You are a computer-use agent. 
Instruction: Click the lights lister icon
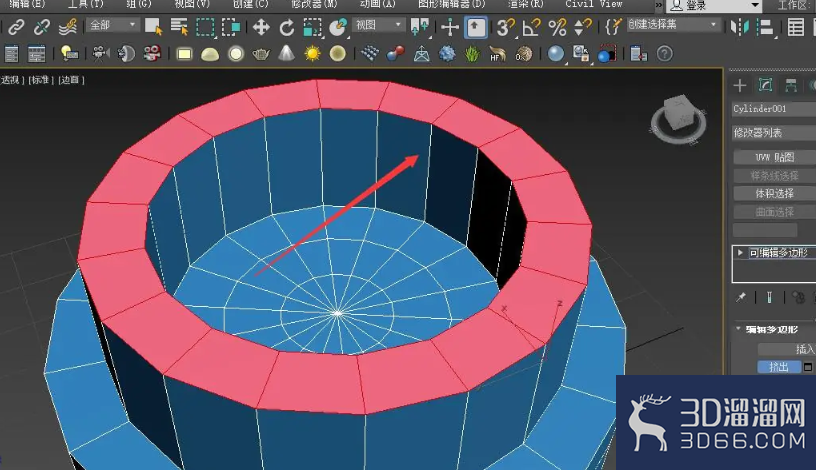[70, 53]
